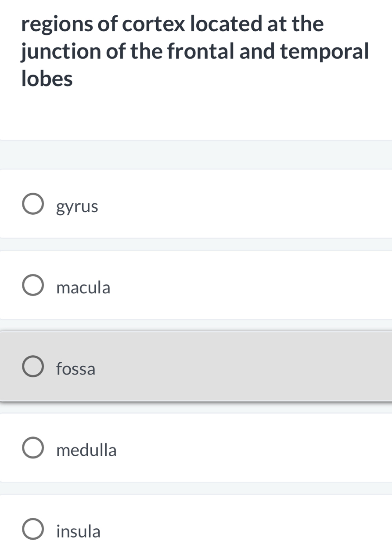392x559 pixels.
Task: Click the 'macula' answer label text
Action: coord(83,288)
